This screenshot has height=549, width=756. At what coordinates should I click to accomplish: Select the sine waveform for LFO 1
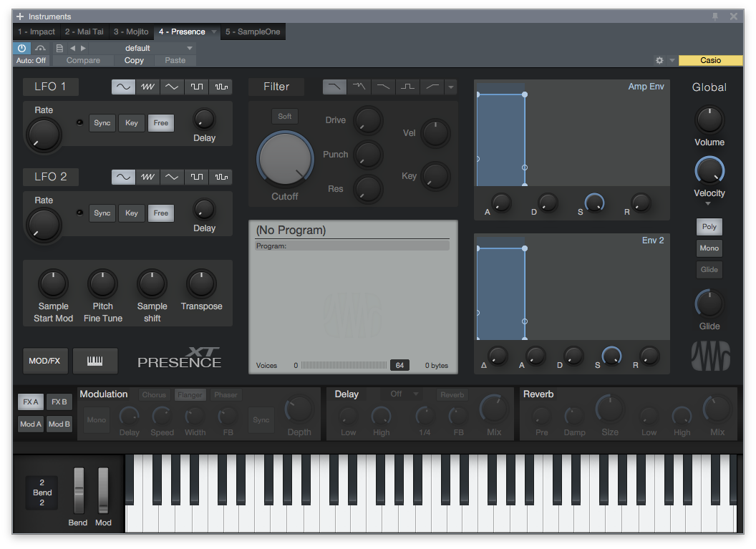(123, 87)
